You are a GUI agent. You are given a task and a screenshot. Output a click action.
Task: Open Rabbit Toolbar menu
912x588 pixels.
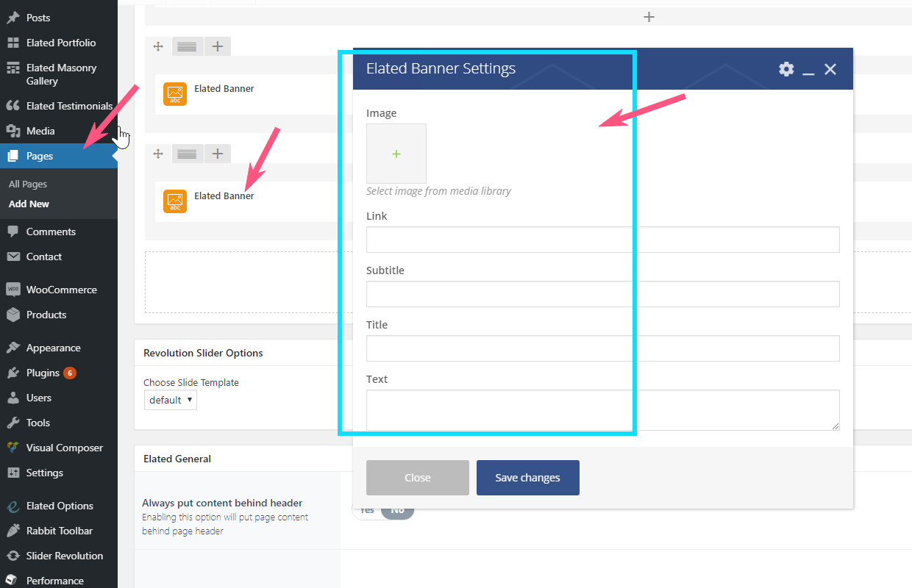59,531
